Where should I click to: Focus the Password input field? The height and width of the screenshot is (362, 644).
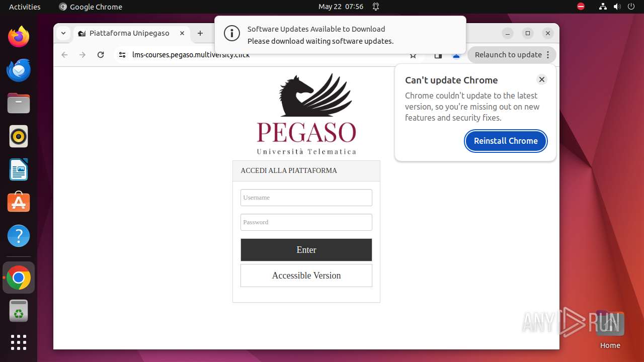pos(306,222)
